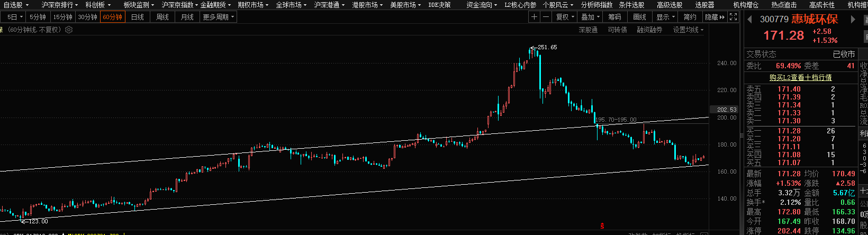Screen dimensions: 868x235
Task: Click 深股通 link
Action: (x=588, y=30)
